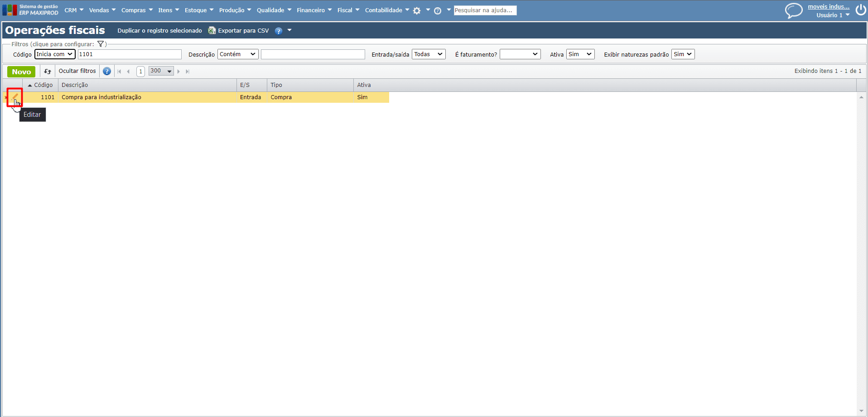
Task: Click the blue help icon beside Exportar para CSV
Action: point(279,31)
